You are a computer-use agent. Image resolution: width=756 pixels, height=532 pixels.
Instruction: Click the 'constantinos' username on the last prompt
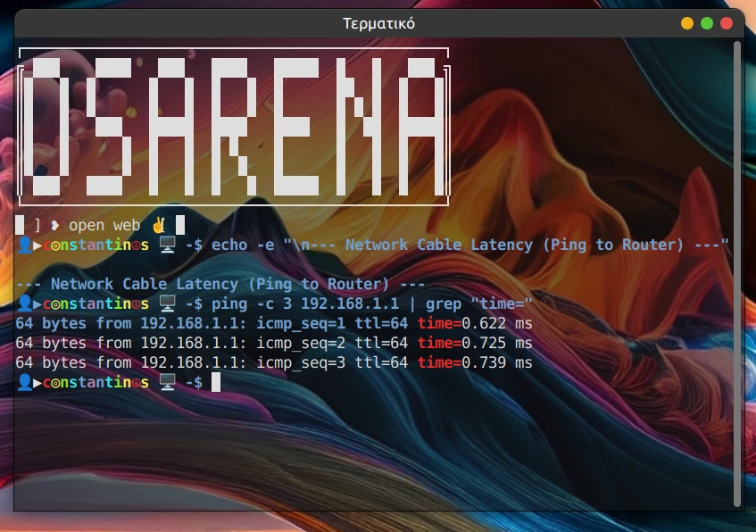point(96,382)
